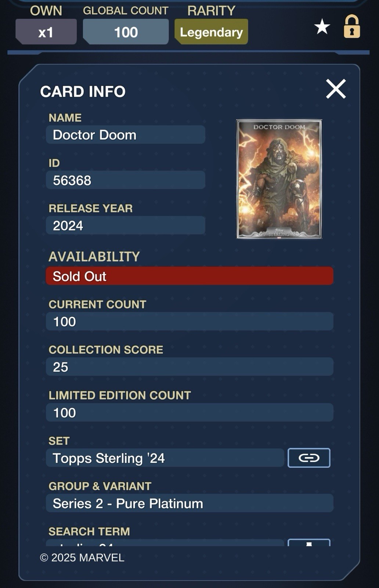Open the Topps Sterling '24 set link

309,458
